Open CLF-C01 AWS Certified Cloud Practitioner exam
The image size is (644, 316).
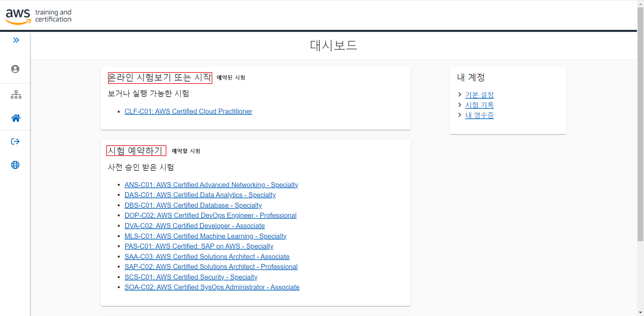click(188, 111)
